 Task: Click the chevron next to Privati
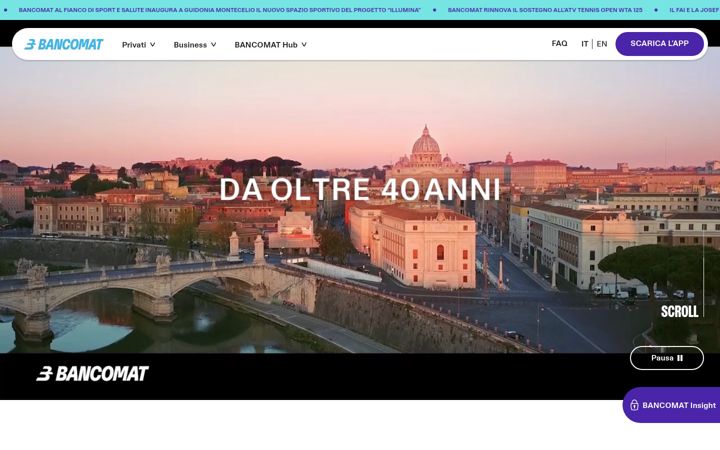[152, 45]
